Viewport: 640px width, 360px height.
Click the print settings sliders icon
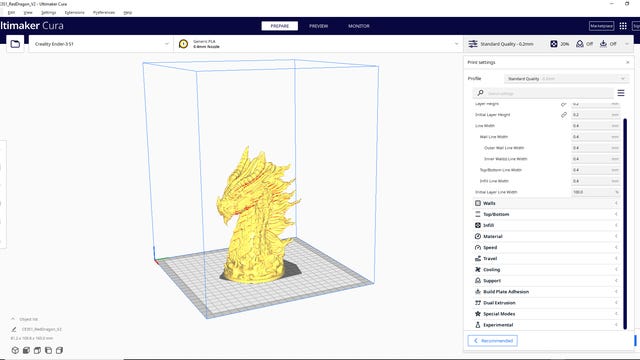coord(473,44)
